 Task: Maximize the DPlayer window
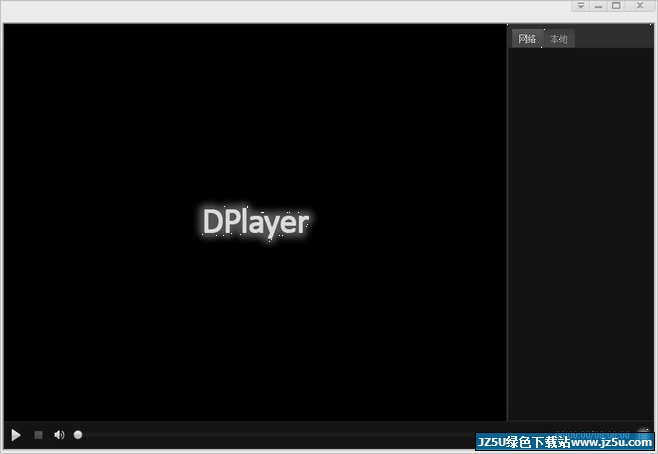coord(616,6)
